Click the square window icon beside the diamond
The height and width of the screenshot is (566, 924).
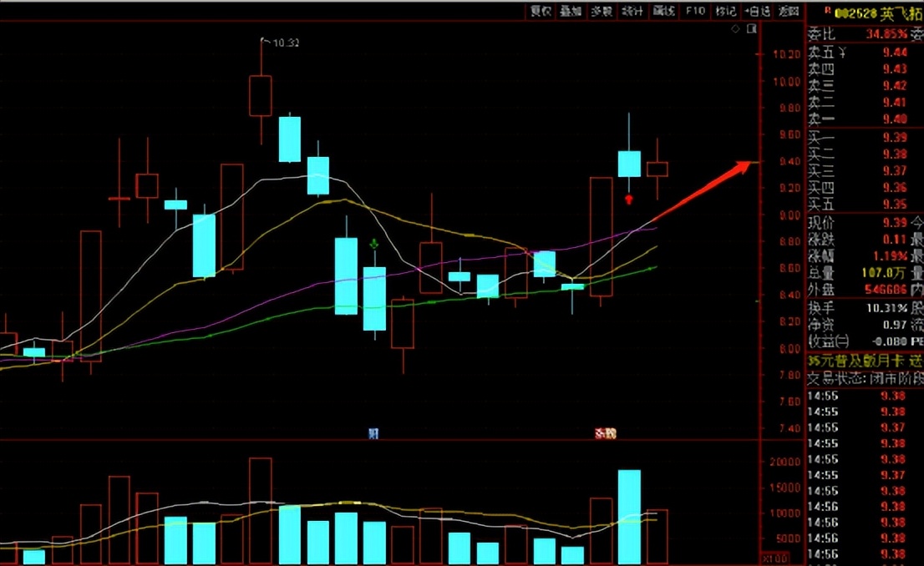point(751,28)
